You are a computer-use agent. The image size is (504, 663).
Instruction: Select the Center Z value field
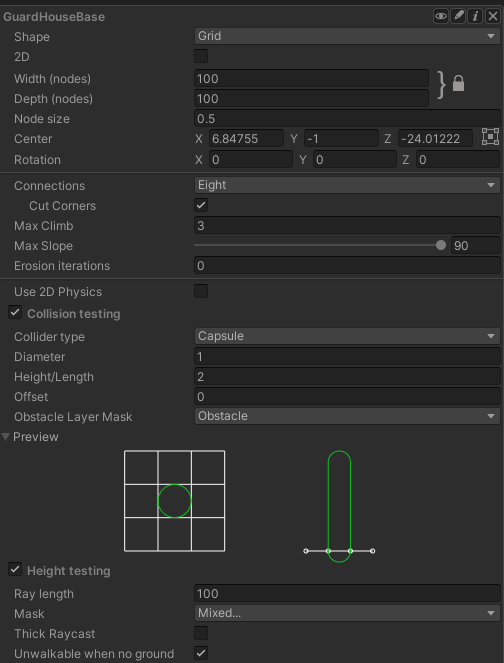436,139
